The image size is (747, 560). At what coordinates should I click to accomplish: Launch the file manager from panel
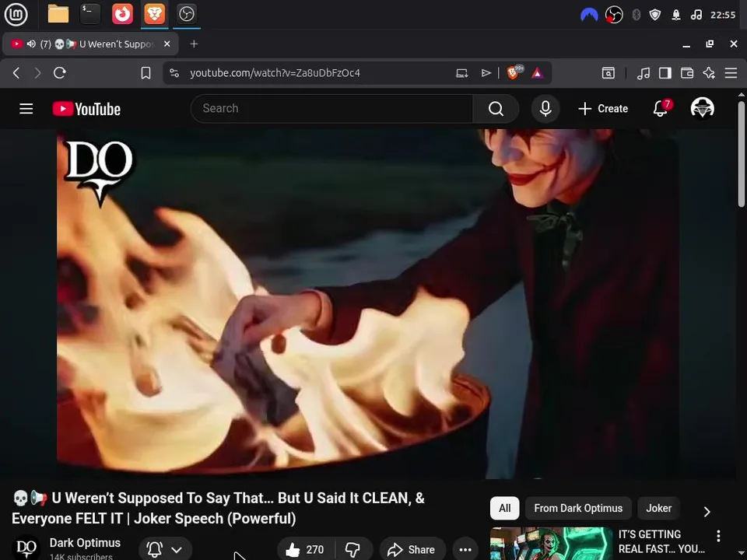[58, 14]
